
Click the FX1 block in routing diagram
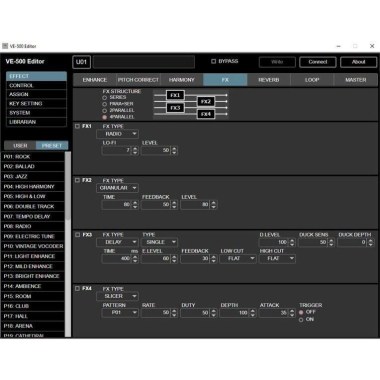click(x=175, y=95)
